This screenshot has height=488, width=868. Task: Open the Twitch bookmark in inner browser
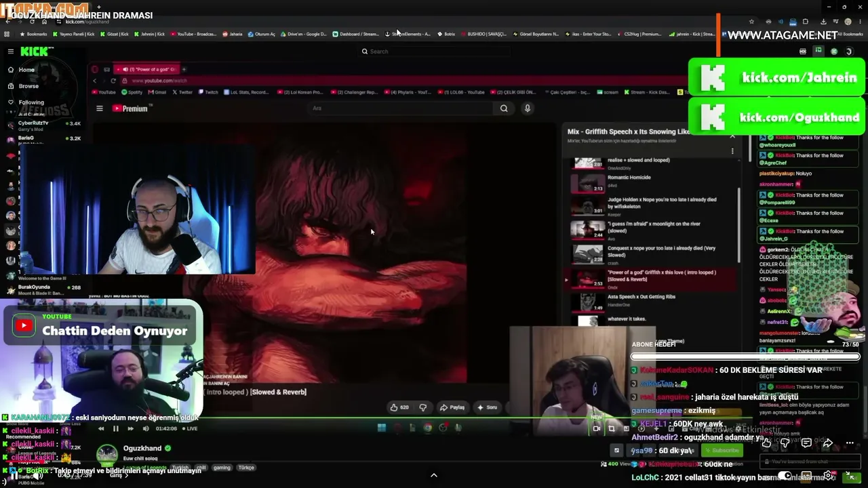point(209,92)
